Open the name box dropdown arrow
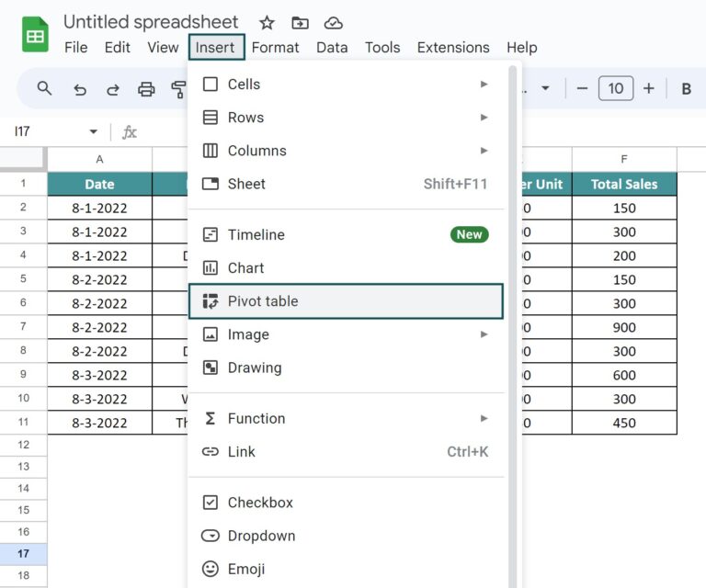This screenshot has width=706, height=588. click(93, 131)
